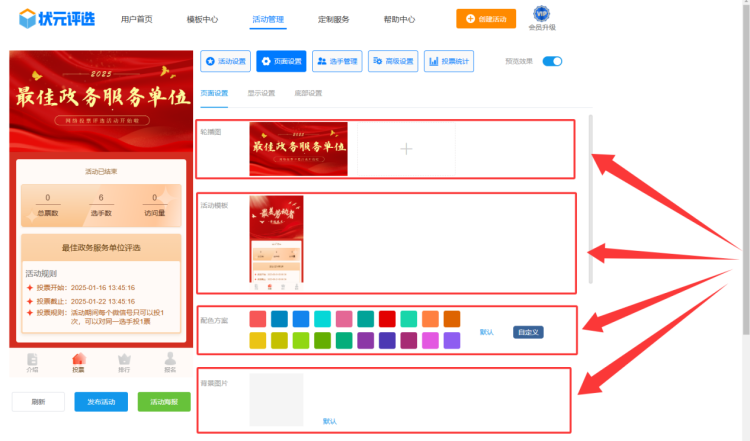Open 高级设置 toolbar button
This screenshot has width=750, height=441.
393,61
